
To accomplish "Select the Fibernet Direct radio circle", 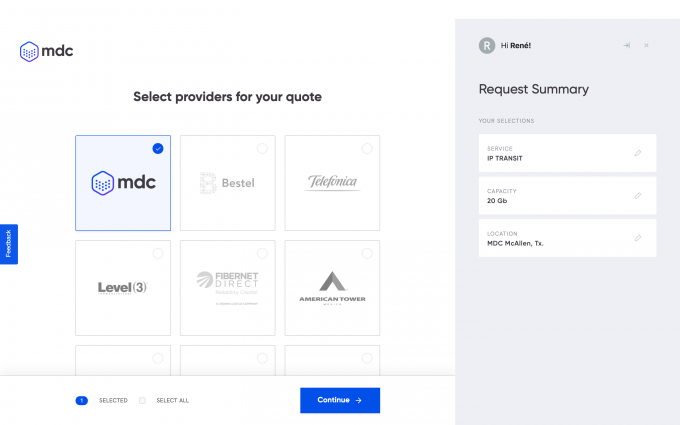I will coord(262,253).
